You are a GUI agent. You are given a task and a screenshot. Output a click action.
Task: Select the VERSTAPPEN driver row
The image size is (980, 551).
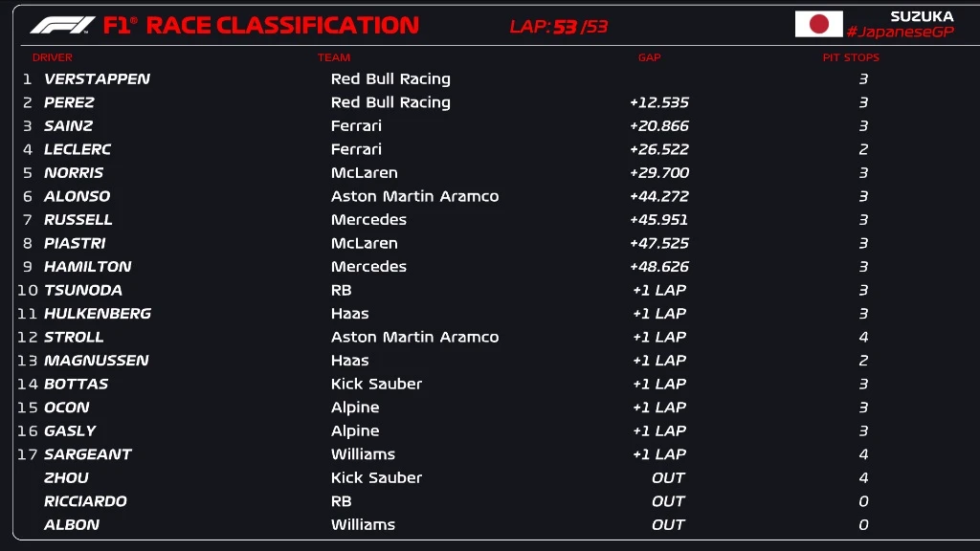[x=97, y=79]
